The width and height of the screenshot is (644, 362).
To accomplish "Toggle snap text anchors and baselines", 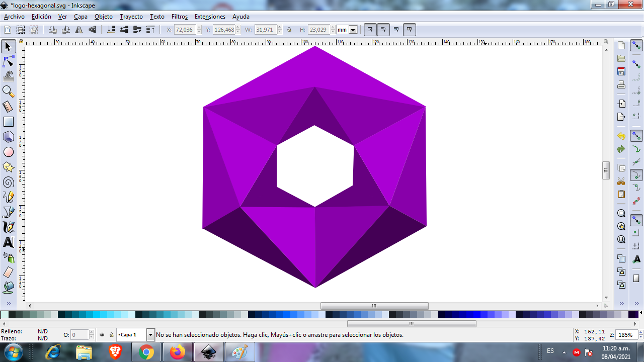I will [x=636, y=259].
